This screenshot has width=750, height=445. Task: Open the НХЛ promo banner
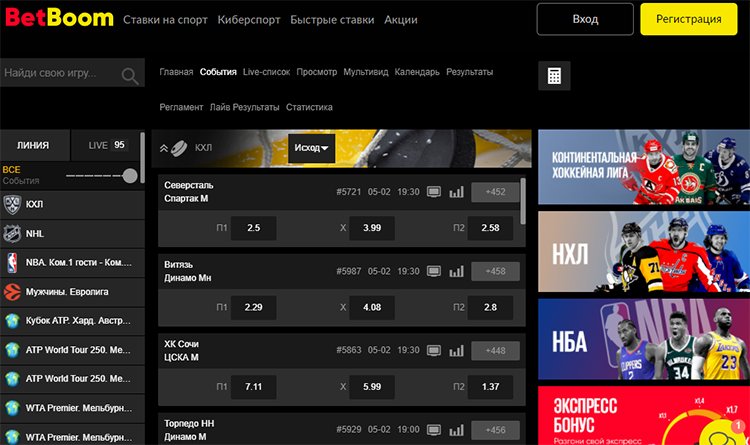coord(644,252)
